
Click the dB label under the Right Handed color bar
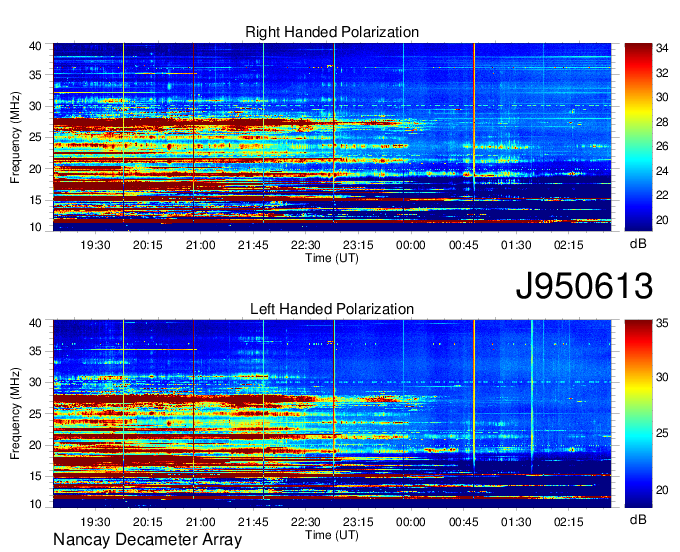pos(638,244)
